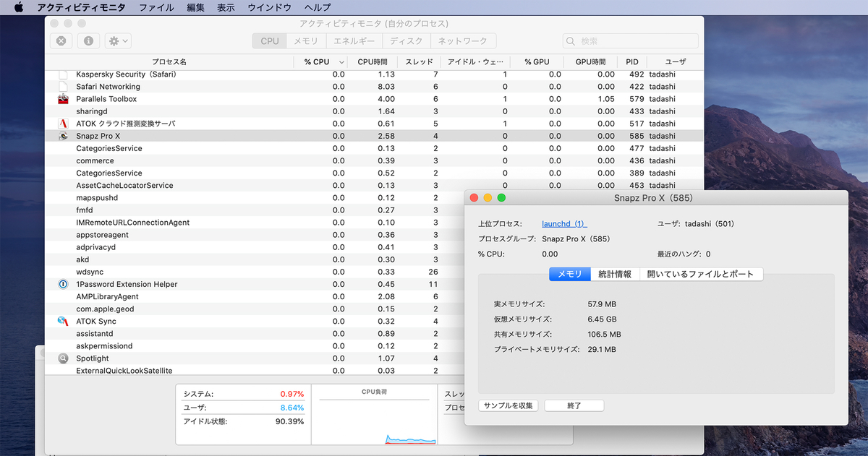Open the 表示 menu
Image resolution: width=868 pixels, height=456 pixels.
point(226,7)
